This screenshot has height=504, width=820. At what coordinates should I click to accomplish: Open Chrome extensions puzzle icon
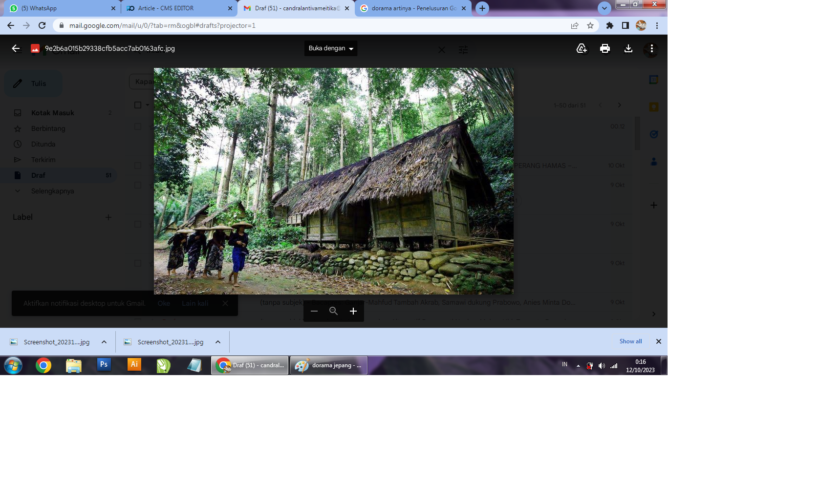[610, 25]
